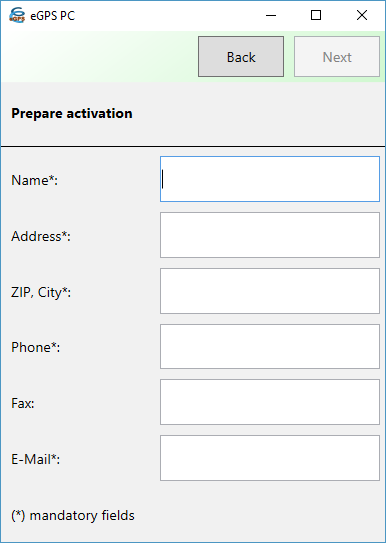Click the "Phone*:" label text

point(35,347)
